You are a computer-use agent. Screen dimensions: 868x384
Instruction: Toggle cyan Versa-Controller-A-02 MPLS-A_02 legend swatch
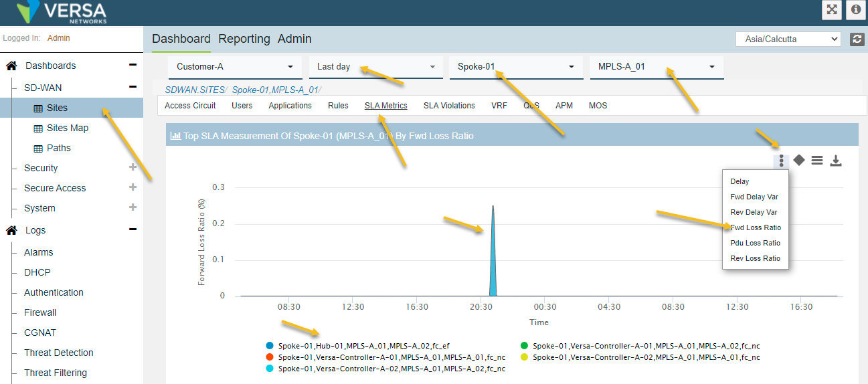click(270, 369)
